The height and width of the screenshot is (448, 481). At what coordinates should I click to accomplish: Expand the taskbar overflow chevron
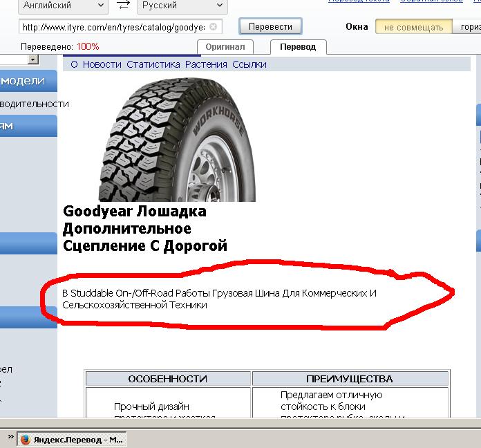click(x=10, y=438)
